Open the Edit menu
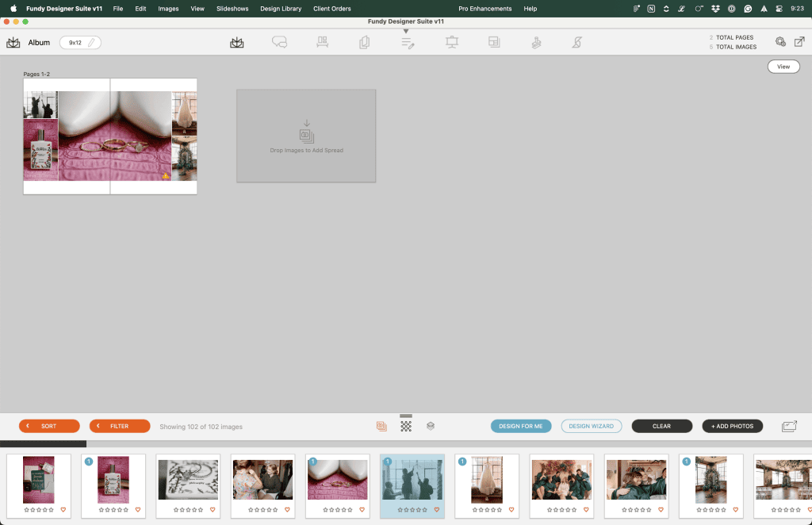This screenshot has height=525, width=812. click(x=140, y=8)
